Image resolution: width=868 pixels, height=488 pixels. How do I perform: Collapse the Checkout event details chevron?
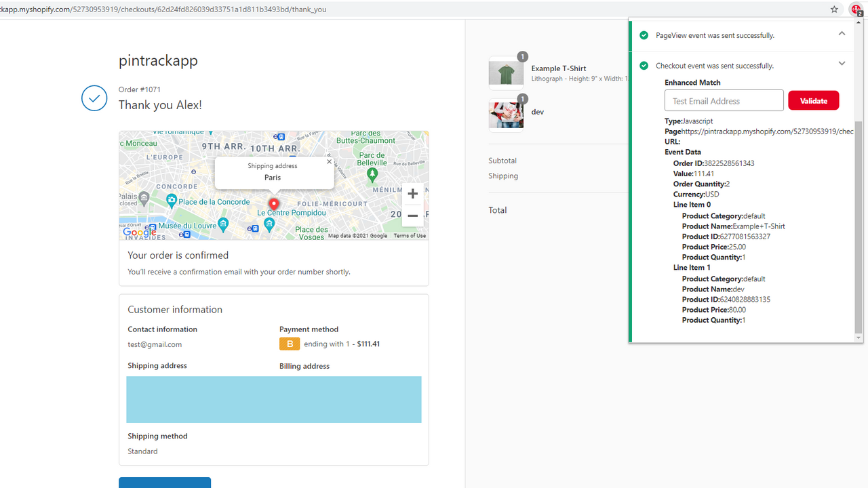[x=842, y=64]
